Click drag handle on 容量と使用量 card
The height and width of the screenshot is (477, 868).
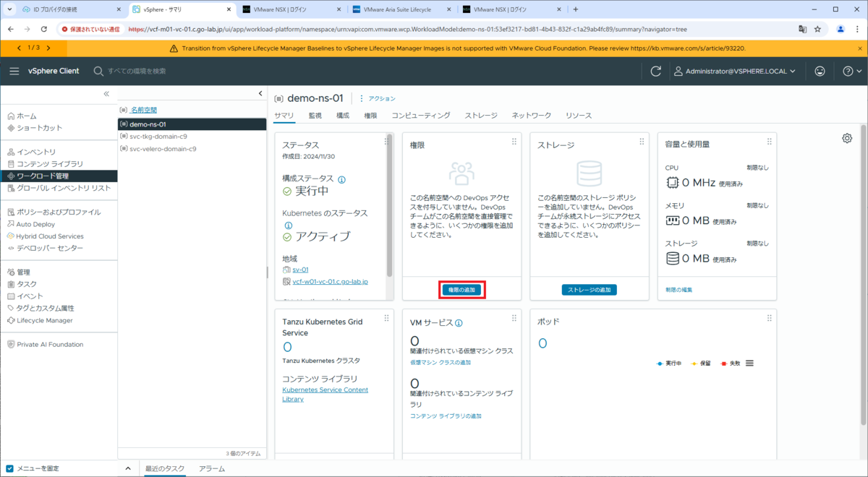click(x=769, y=142)
